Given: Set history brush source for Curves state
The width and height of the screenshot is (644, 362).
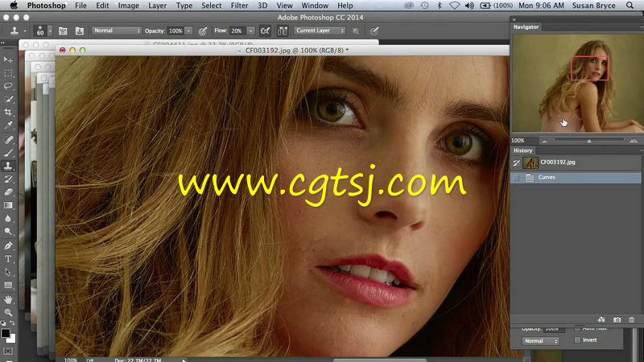Looking at the screenshot, I should click(516, 177).
